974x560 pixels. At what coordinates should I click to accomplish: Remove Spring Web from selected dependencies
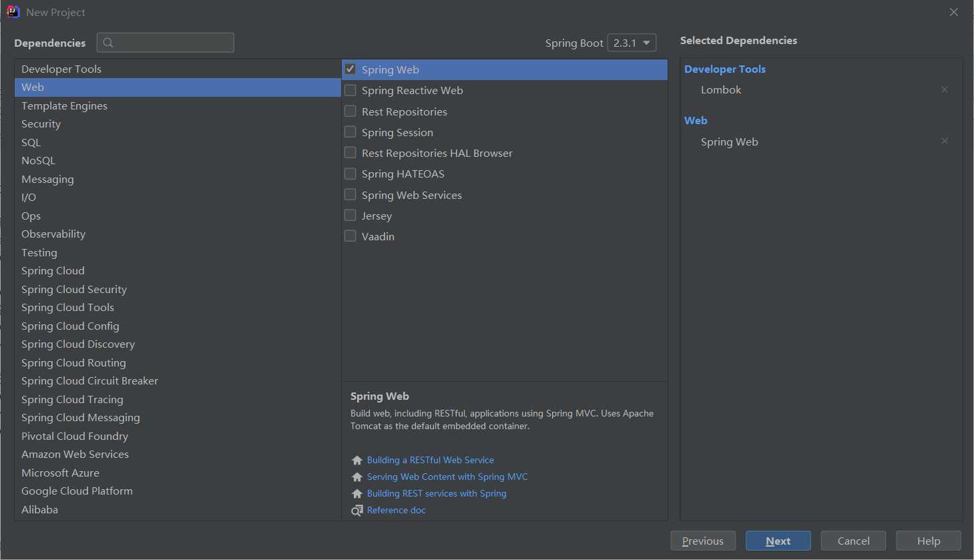tap(945, 141)
